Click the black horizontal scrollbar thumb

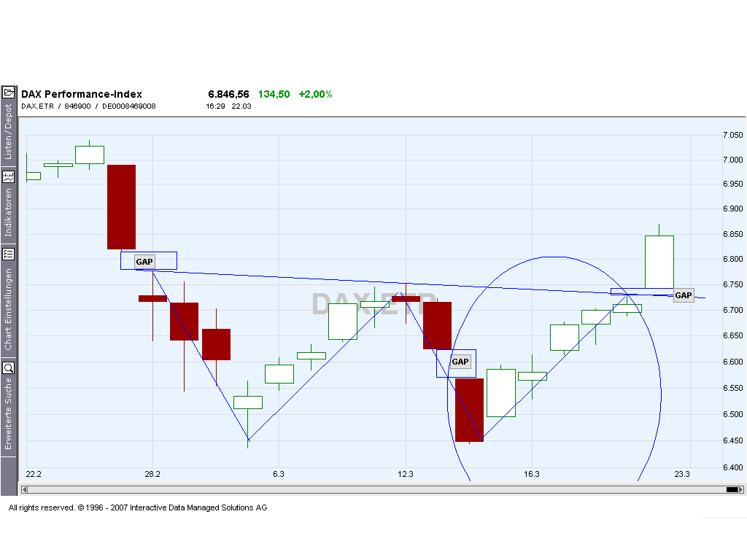pos(732,489)
